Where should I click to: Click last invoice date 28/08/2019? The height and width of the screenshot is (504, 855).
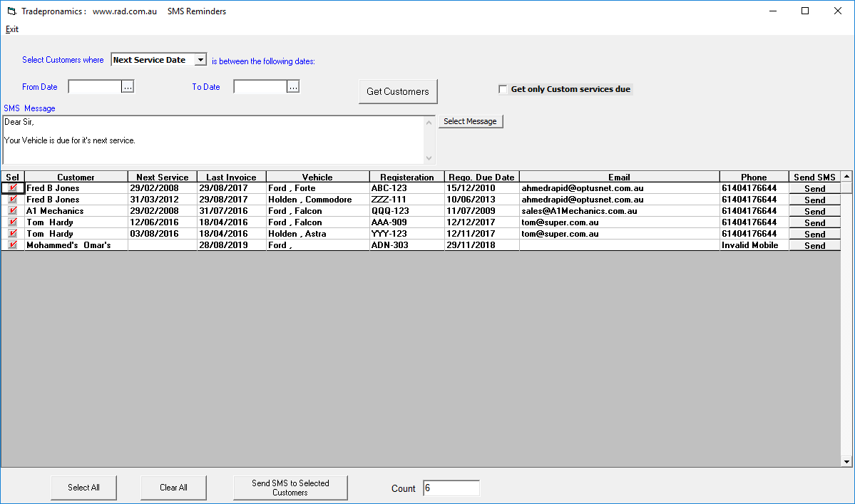tap(231, 245)
